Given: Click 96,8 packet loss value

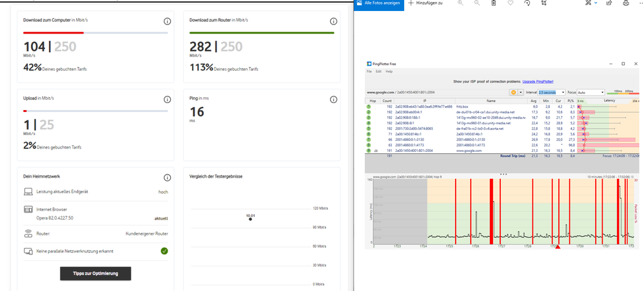Looking at the screenshot, I should (x=571, y=145).
